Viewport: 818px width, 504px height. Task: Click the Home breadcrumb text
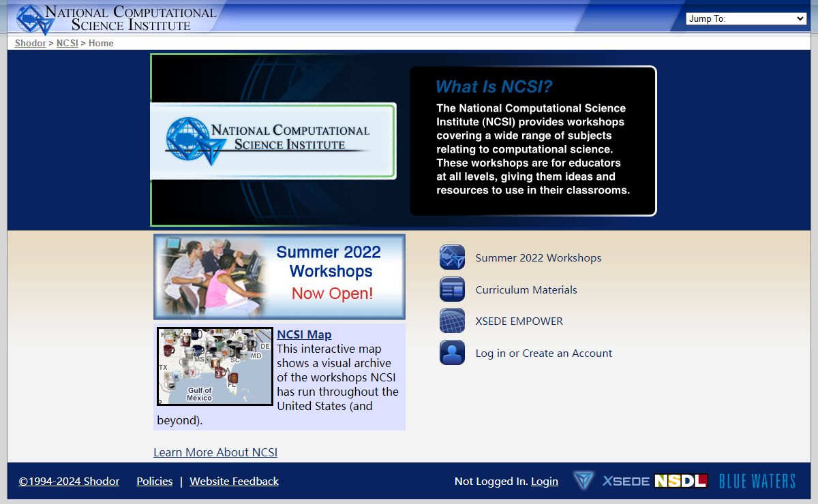pos(101,43)
